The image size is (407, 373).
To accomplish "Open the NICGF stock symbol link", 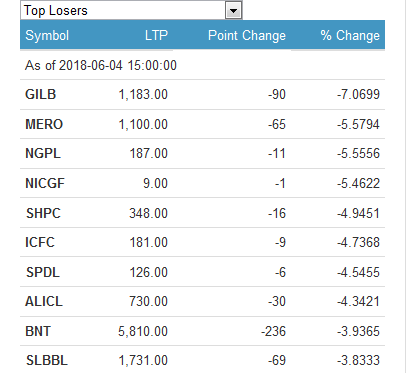I will click(x=45, y=183).
